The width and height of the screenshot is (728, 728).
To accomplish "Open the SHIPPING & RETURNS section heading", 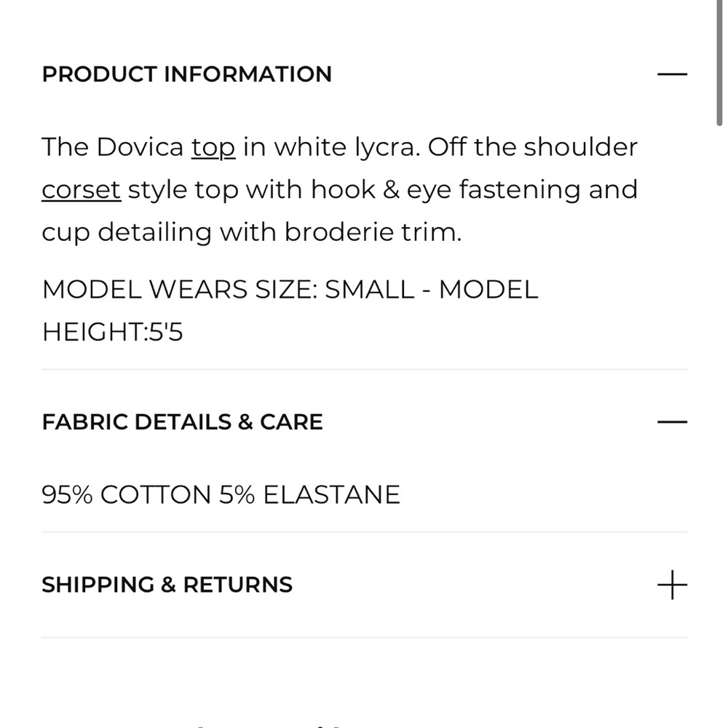I will [167, 585].
